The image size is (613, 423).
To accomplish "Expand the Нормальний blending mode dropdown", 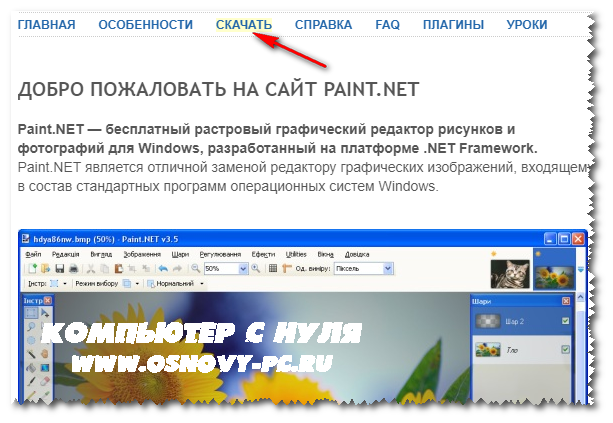I will (x=201, y=284).
